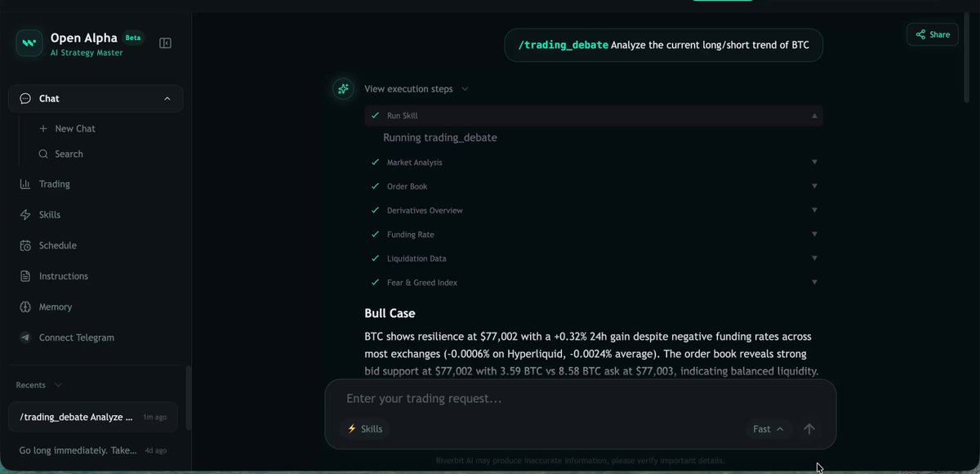980x474 pixels.
Task: Click the Open Alpha logo icon
Action: (x=29, y=43)
